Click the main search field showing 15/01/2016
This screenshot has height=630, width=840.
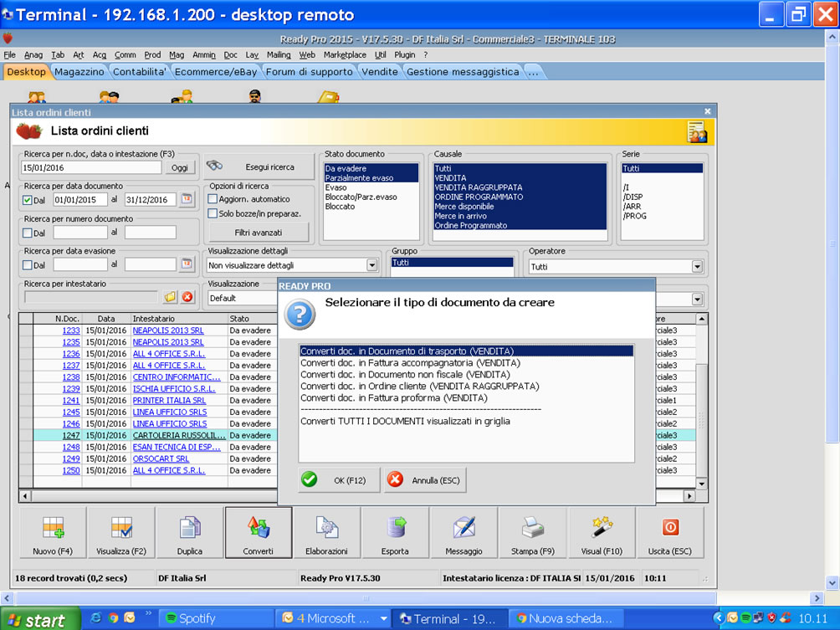(91, 167)
